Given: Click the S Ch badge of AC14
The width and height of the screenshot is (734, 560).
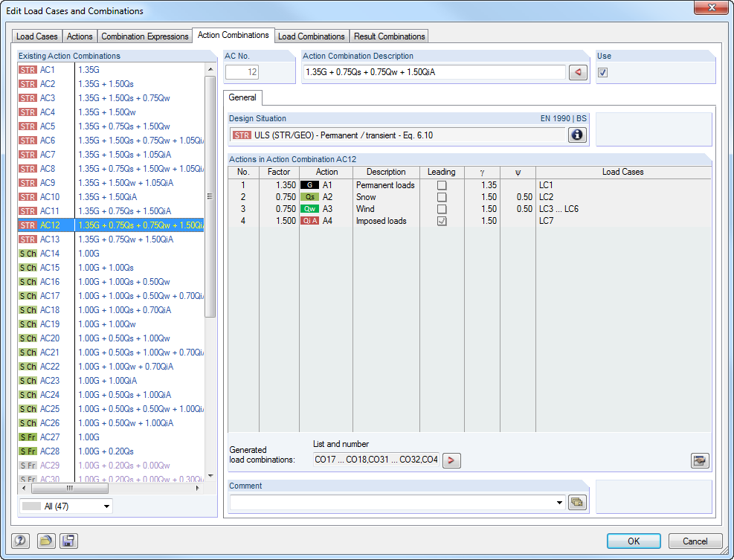Looking at the screenshot, I should coord(28,254).
